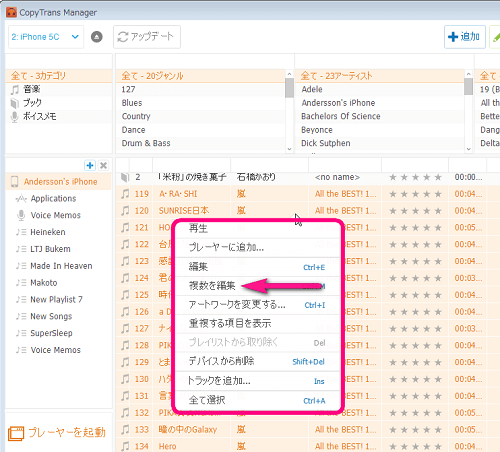Click genre list scroll down arrow

point(289,149)
